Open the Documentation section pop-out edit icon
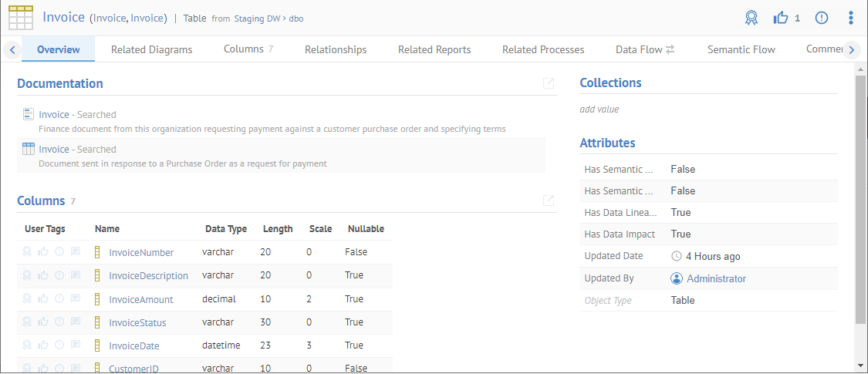The width and height of the screenshot is (868, 374). (x=549, y=83)
